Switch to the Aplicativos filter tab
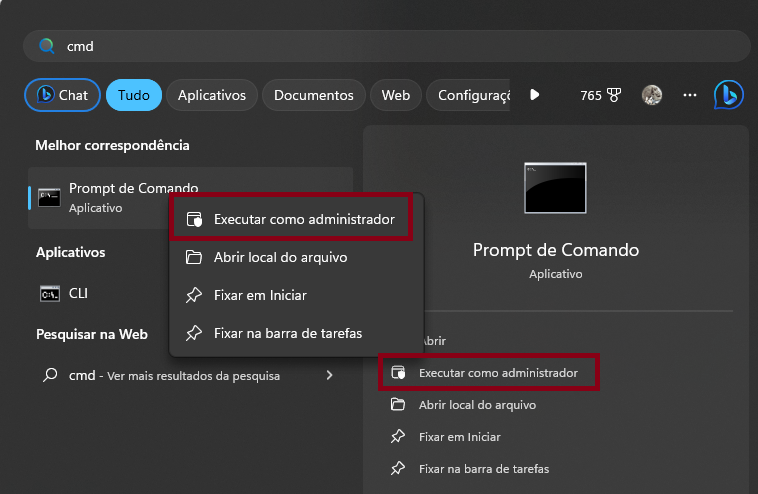Image resolution: width=758 pixels, height=494 pixels. [x=212, y=95]
